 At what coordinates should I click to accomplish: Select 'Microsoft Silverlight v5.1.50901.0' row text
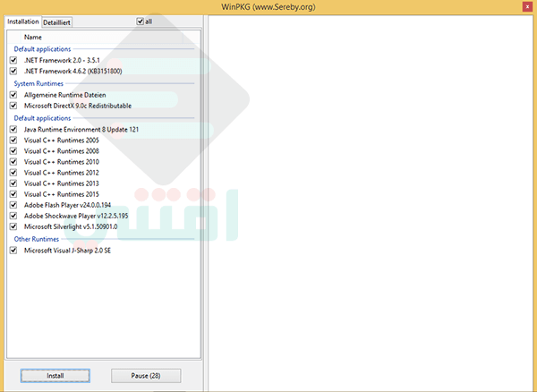coord(71,226)
